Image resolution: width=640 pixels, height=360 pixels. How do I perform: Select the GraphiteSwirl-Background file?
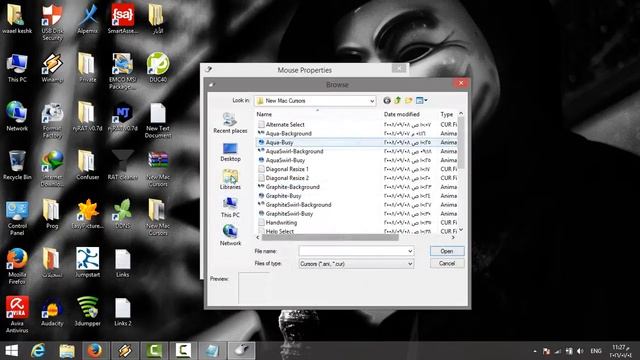point(298,205)
